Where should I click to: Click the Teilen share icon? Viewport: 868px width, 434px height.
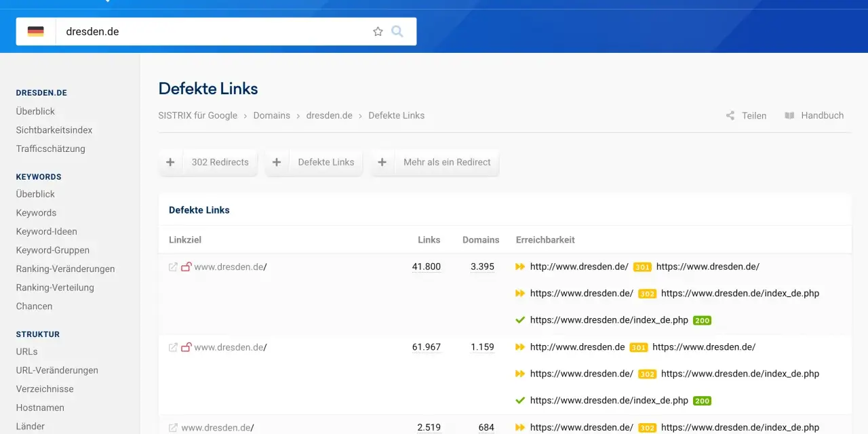(x=730, y=116)
